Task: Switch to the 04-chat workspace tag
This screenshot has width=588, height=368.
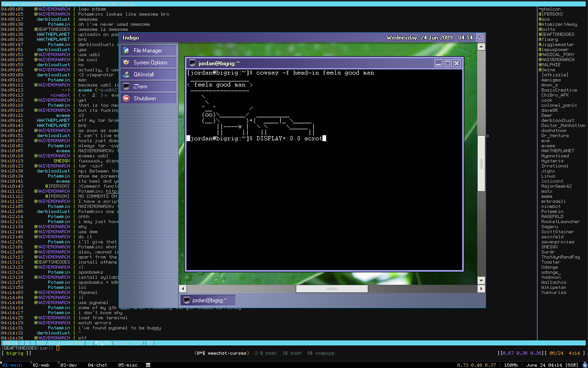Action: tap(97, 365)
